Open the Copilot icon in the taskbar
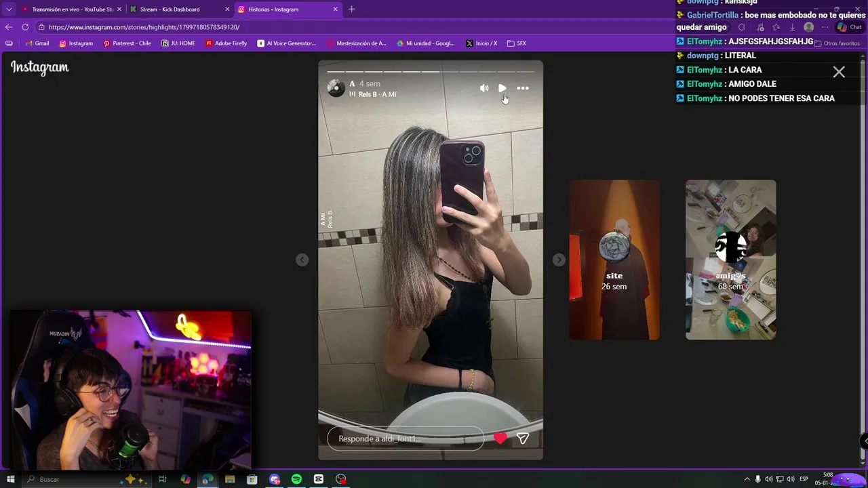Screen dimensions: 868x488 point(185,479)
